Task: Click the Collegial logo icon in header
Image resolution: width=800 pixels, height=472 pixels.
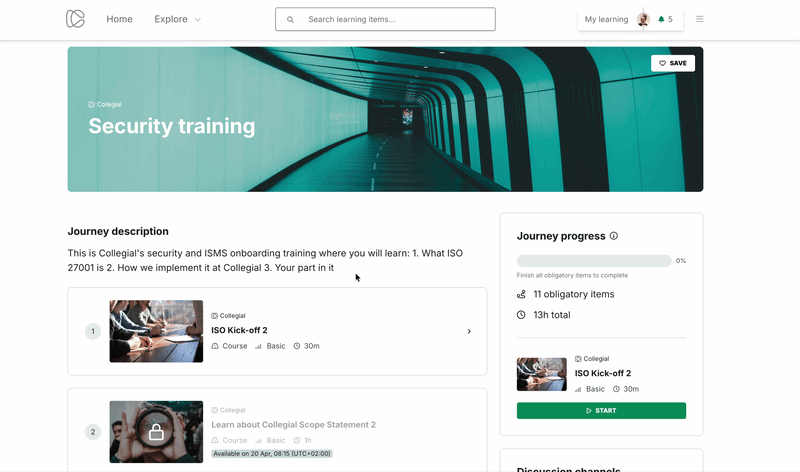Action: 75,19
